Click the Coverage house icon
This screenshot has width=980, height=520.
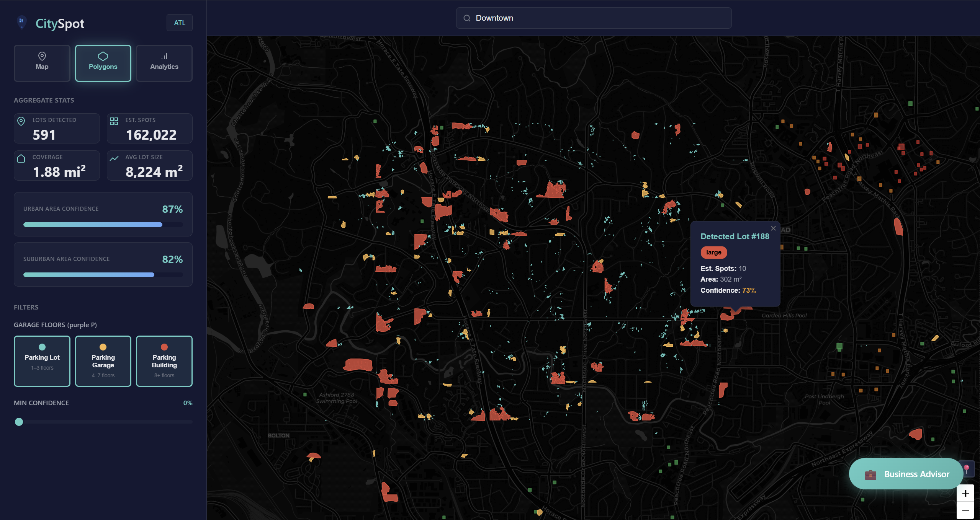(x=21, y=158)
